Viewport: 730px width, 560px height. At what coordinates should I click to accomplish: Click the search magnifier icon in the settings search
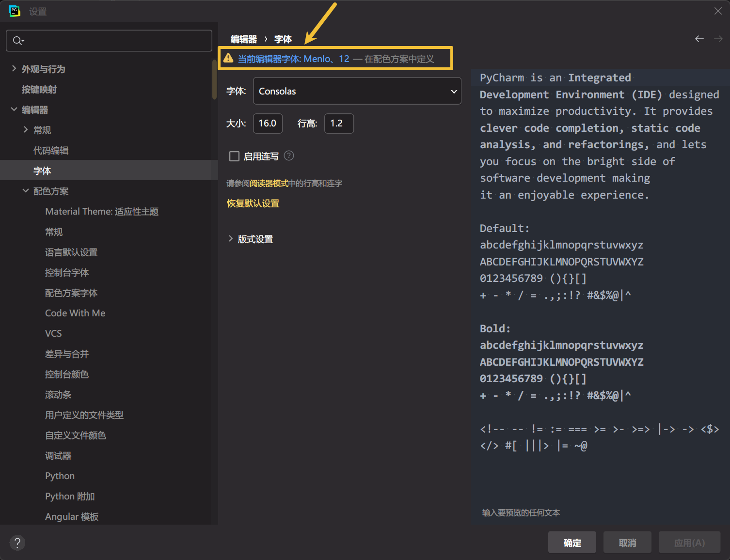coord(18,41)
